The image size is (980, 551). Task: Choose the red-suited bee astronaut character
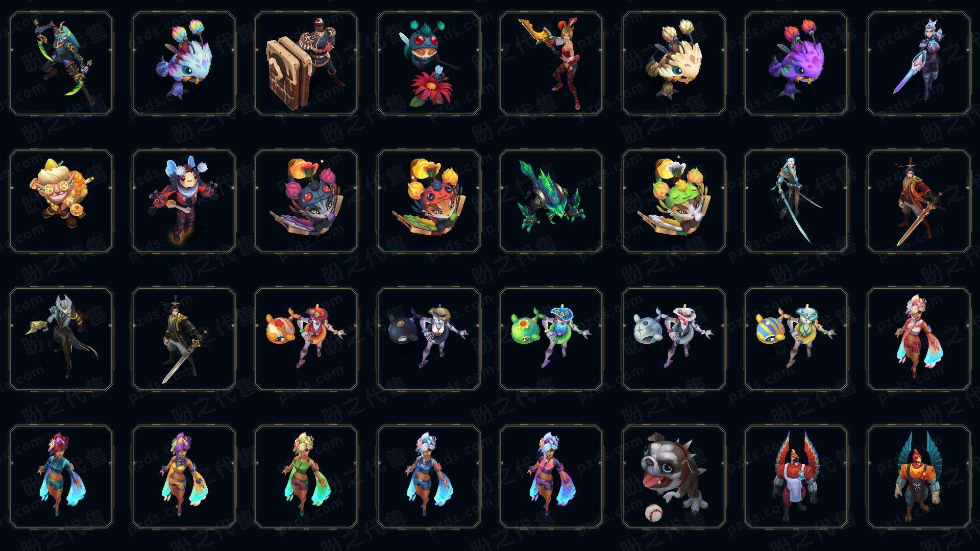tap(184, 201)
